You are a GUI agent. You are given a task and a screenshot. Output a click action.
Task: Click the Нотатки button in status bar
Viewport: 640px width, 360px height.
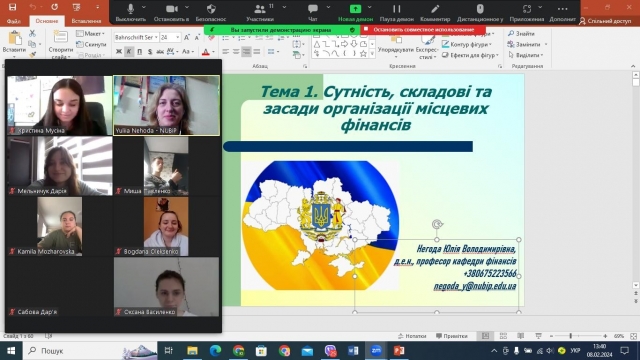coord(412,336)
